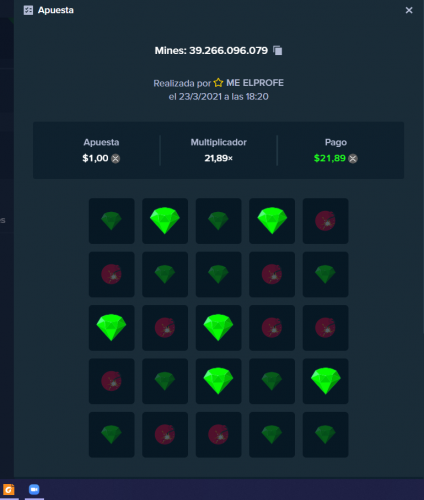The image size is (424, 500).
Task: Click the 21,89× Multiplicador value
Action: (x=218, y=158)
